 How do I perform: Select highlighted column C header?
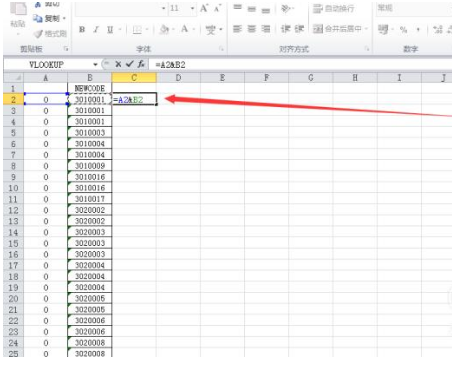[134, 78]
